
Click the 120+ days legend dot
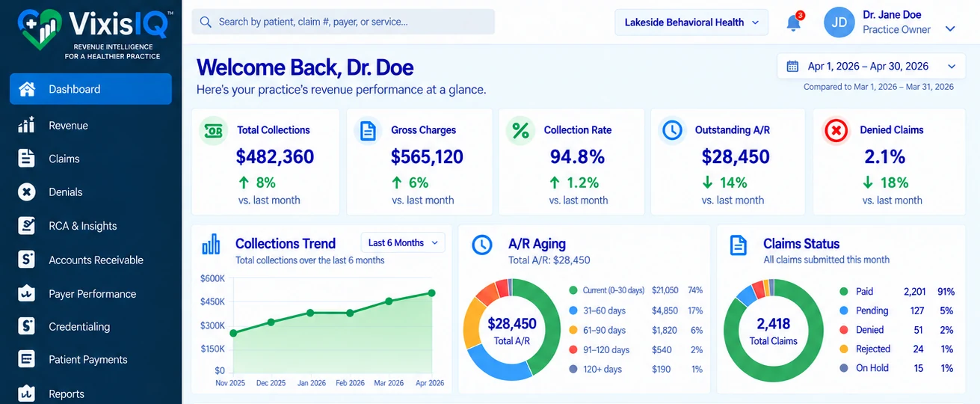click(x=573, y=369)
